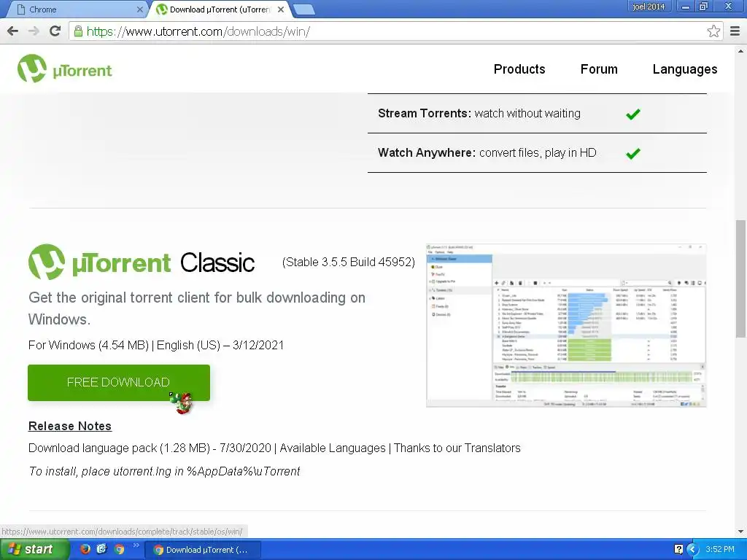The image size is (747, 560).
Task: Click the µTorrent Classic app screenshot thumbnail
Action: tap(566, 325)
